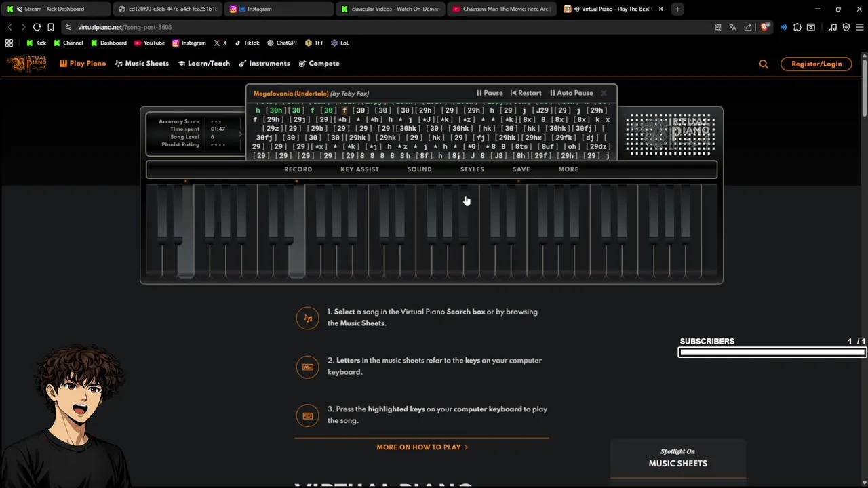Image resolution: width=868 pixels, height=488 pixels.
Task: Toggle audio on the Virtual Piano tab
Action: click(x=576, y=9)
